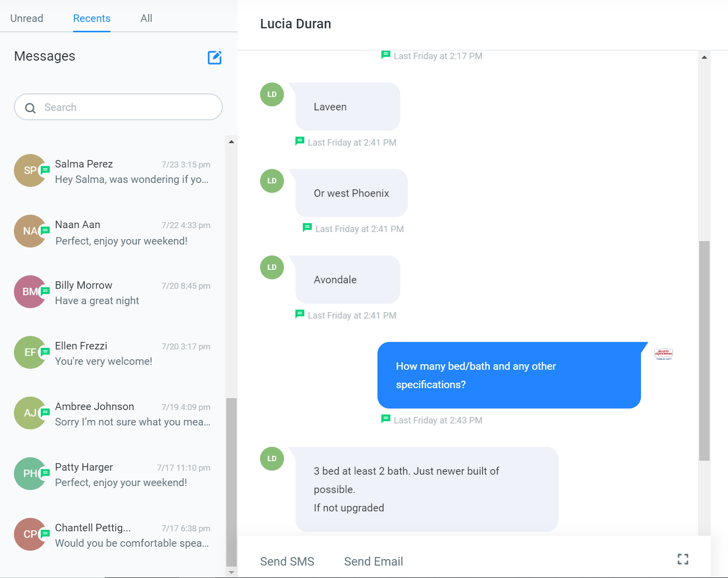Screen dimensions: 728x578
Task: Click Salma Perez's SP avatar
Action: (x=30, y=170)
